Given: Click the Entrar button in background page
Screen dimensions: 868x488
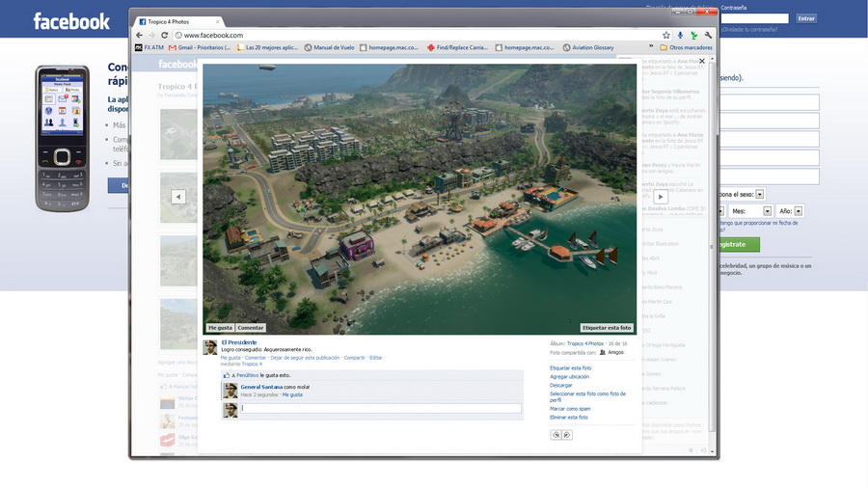Looking at the screenshot, I should pyautogui.click(x=806, y=18).
